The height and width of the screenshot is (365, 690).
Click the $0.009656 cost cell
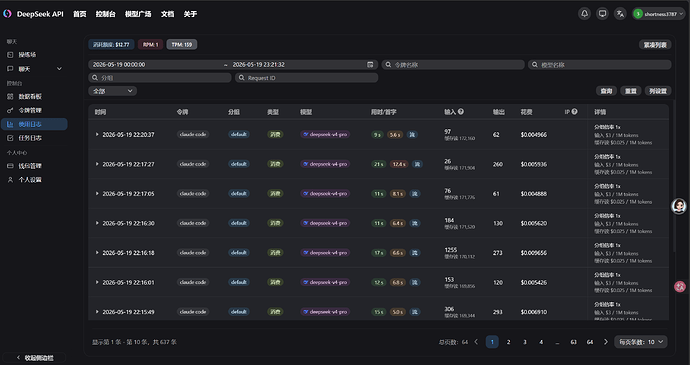(x=534, y=253)
